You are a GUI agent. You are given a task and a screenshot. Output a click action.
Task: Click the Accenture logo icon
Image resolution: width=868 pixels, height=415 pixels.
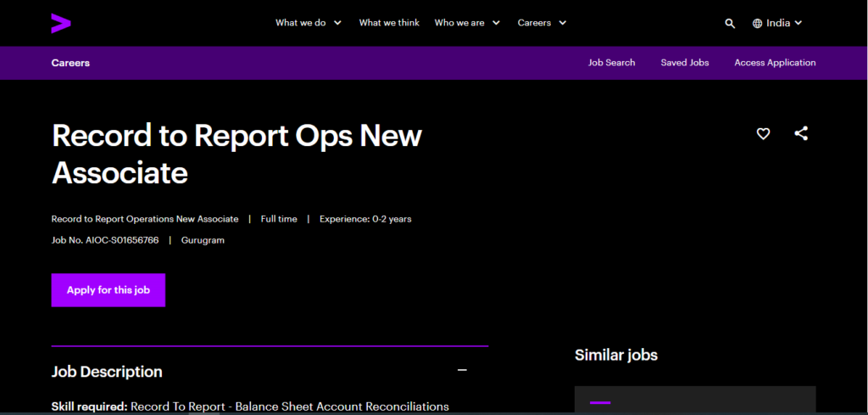(61, 23)
